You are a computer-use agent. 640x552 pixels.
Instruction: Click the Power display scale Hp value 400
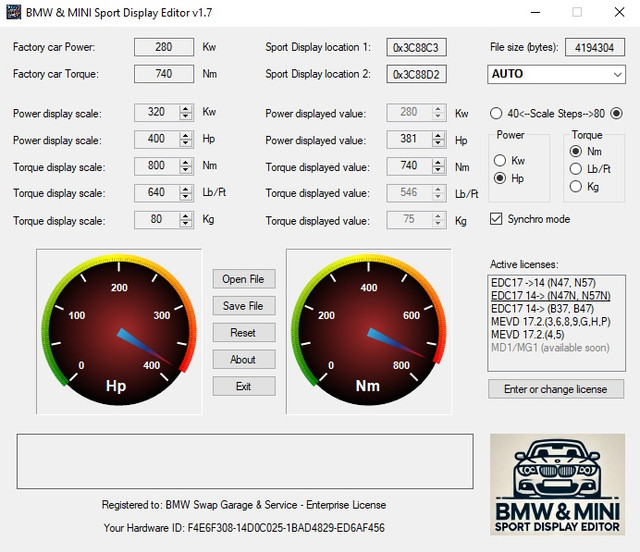[157, 139]
